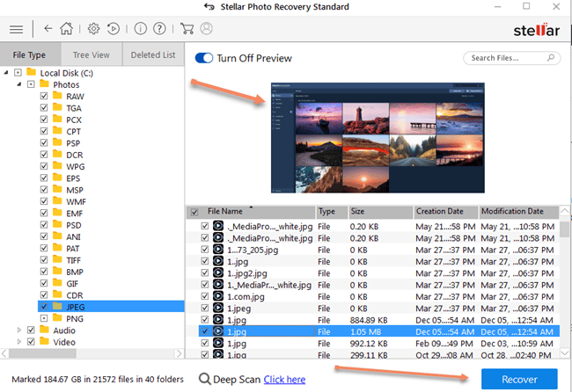Uncheck the Video folder checkbox
Image resolution: width=572 pixels, height=392 pixels.
point(32,342)
